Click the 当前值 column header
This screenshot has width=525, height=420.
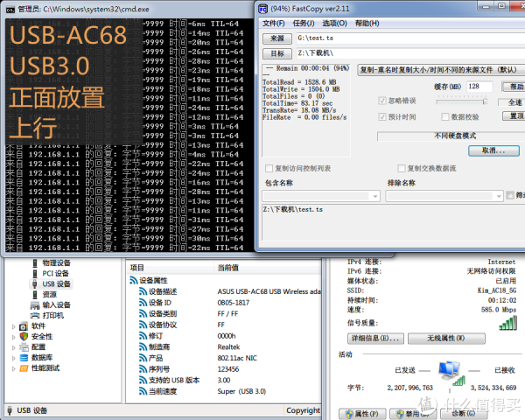tap(267, 268)
